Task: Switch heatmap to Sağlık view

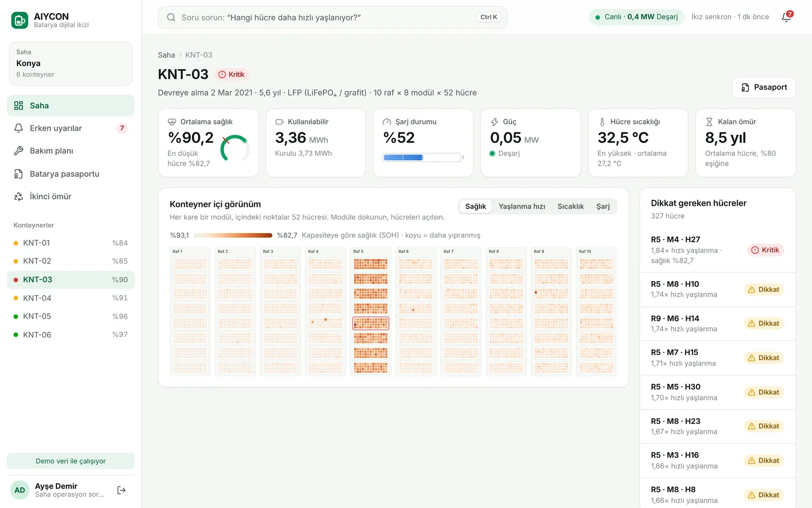Action: coord(476,206)
